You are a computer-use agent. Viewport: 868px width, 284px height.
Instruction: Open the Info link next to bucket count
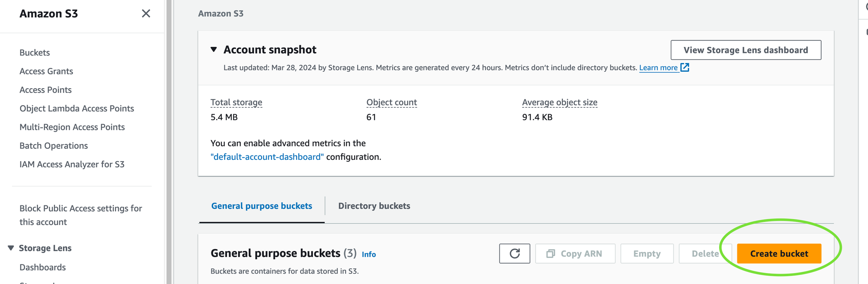click(x=368, y=254)
